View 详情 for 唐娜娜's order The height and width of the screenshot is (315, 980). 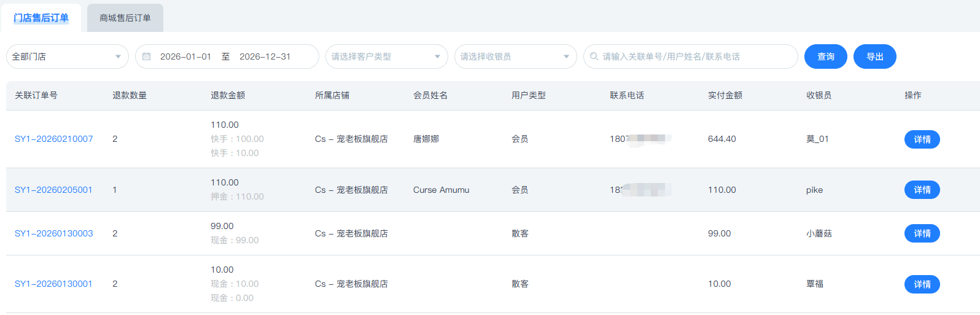(922, 139)
